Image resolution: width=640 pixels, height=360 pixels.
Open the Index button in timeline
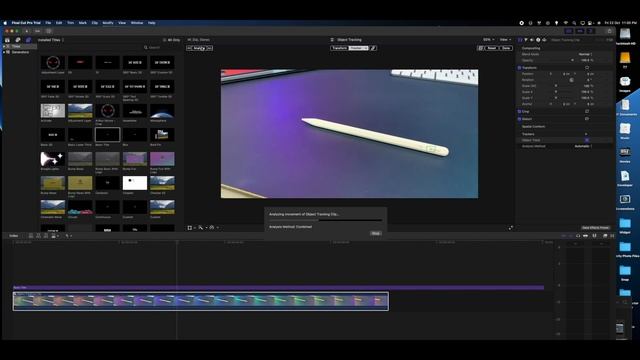point(13,236)
